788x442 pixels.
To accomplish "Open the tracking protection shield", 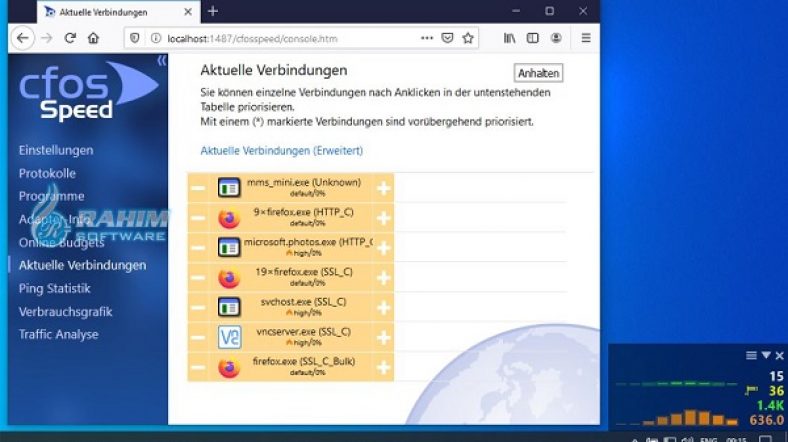I will tap(135, 38).
